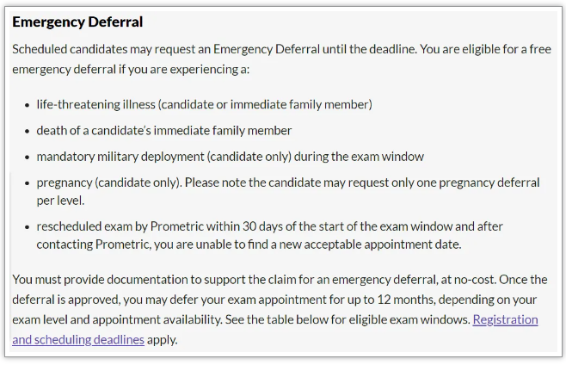Click the life-threatening illness bullet text

click(x=204, y=105)
